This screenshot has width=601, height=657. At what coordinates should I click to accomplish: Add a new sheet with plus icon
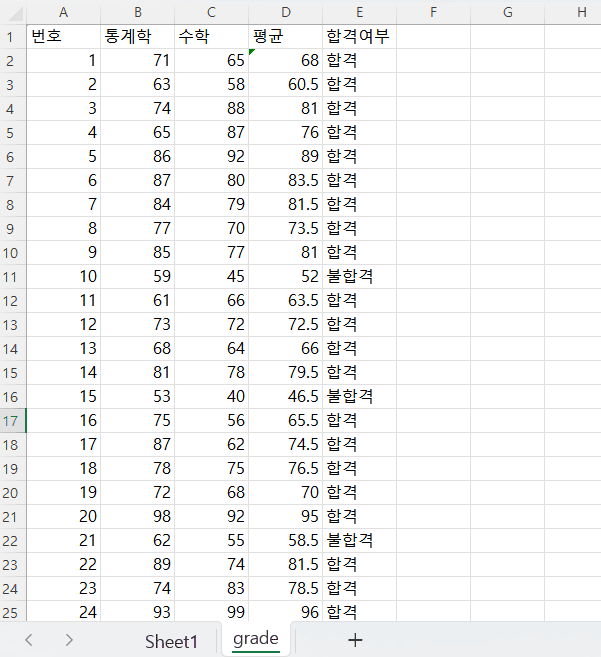[354, 640]
